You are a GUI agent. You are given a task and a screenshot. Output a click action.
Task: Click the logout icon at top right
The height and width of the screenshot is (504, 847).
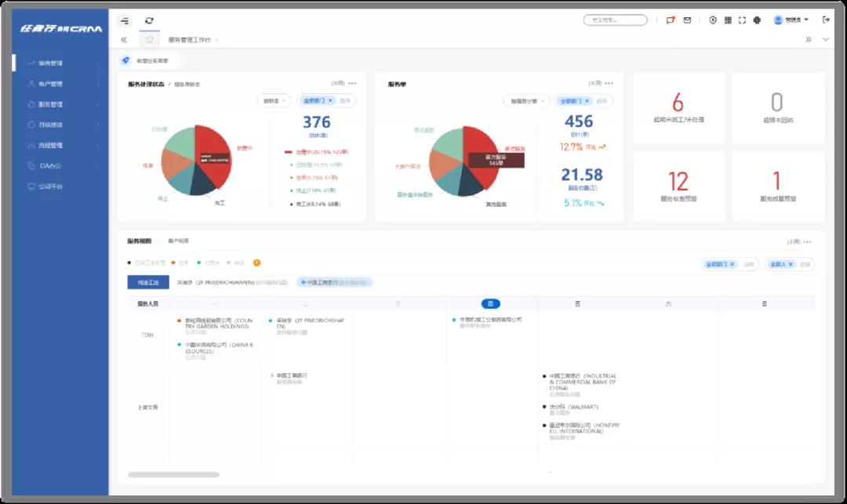click(826, 20)
